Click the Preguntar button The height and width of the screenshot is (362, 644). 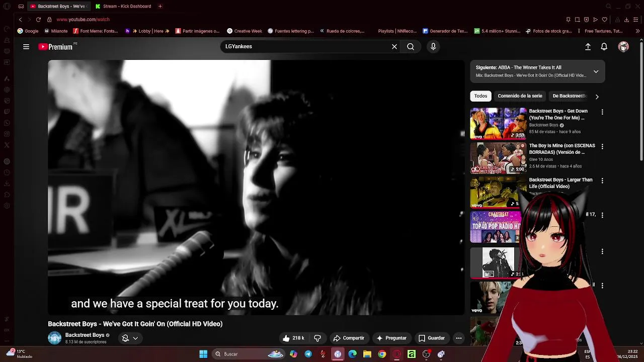coord(391,338)
